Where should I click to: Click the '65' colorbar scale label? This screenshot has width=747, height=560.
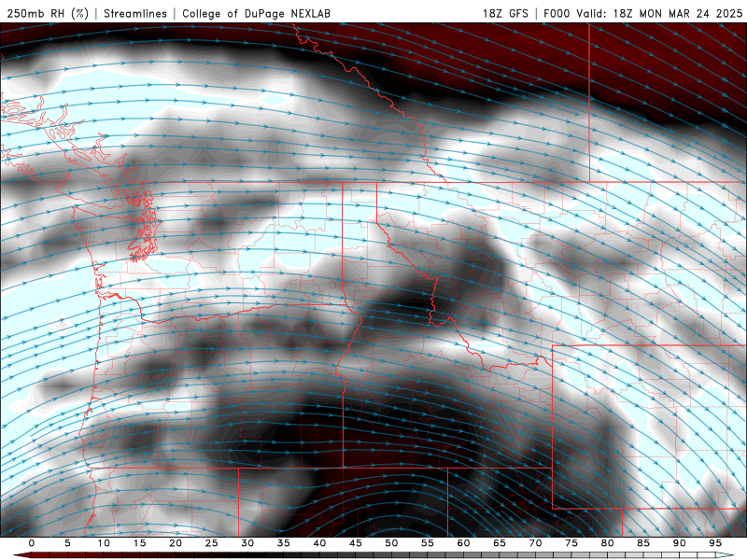pyautogui.click(x=500, y=543)
